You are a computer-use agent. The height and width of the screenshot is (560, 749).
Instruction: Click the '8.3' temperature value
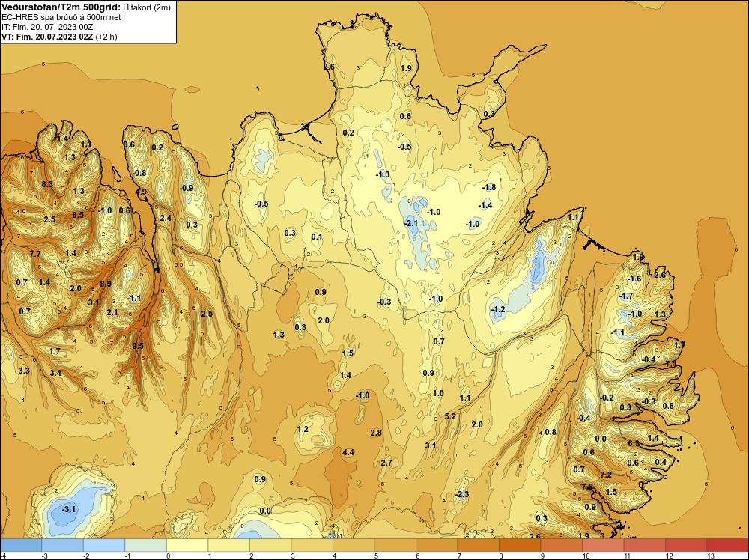(x=46, y=184)
